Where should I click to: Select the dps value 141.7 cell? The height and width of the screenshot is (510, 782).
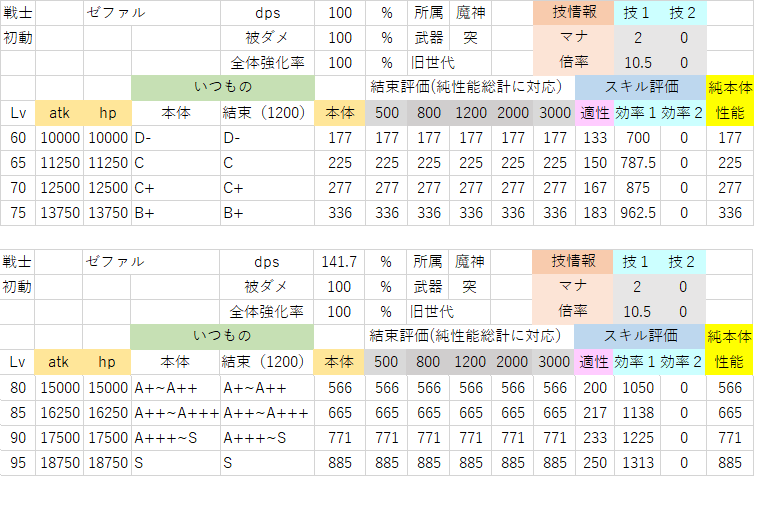[x=339, y=262]
